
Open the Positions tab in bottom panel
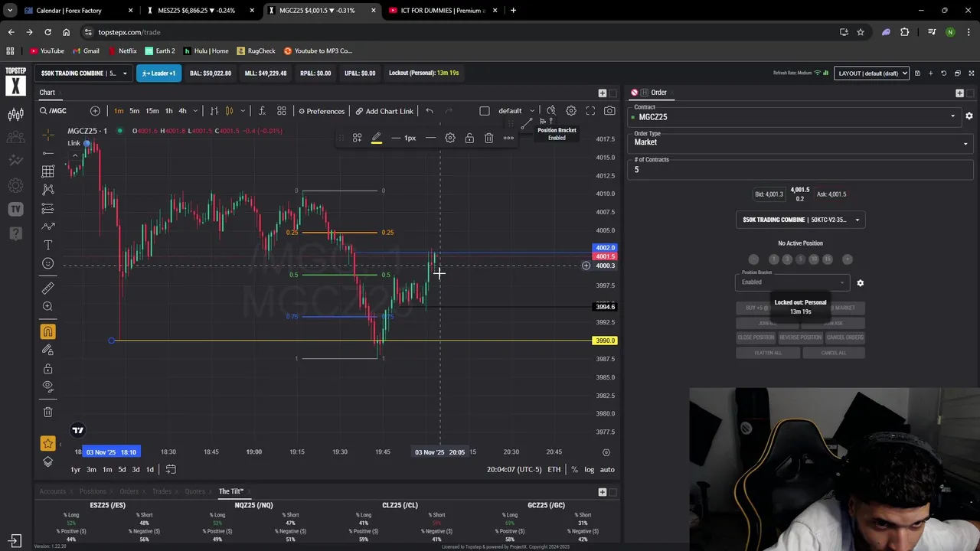(93, 491)
